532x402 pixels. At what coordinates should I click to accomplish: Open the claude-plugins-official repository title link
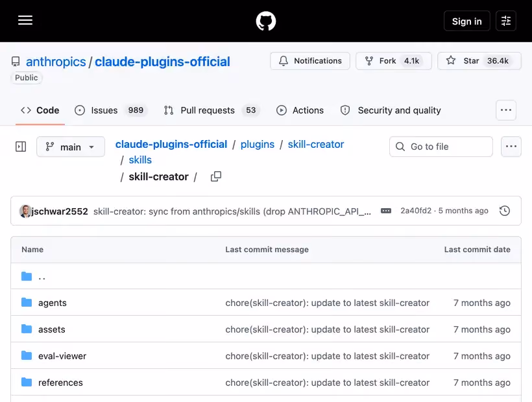(162, 62)
